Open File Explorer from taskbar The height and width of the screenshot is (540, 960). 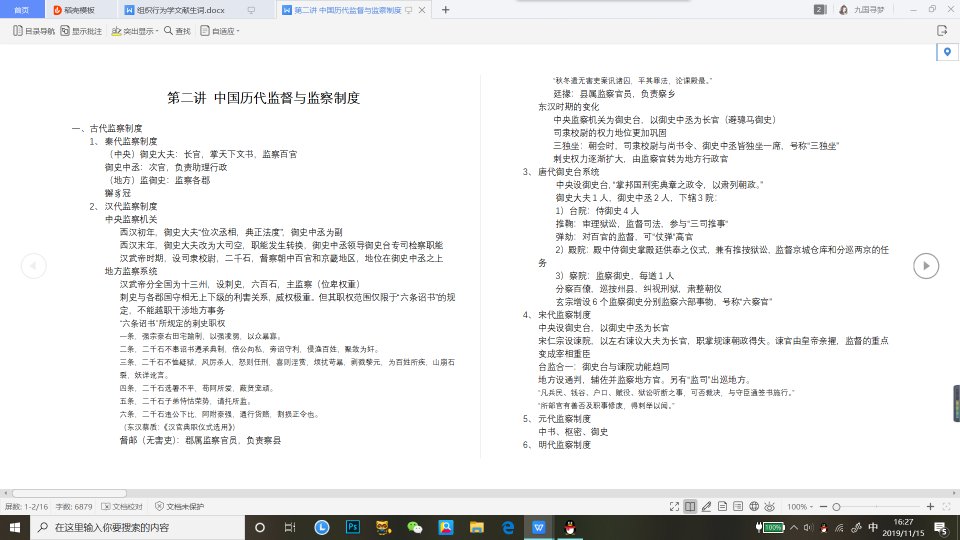(476, 527)
